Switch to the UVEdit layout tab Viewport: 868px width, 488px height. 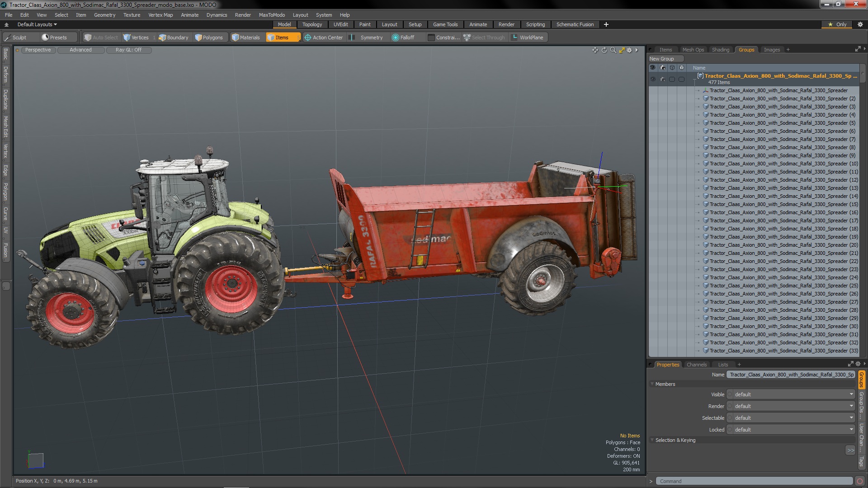(340, 24)
